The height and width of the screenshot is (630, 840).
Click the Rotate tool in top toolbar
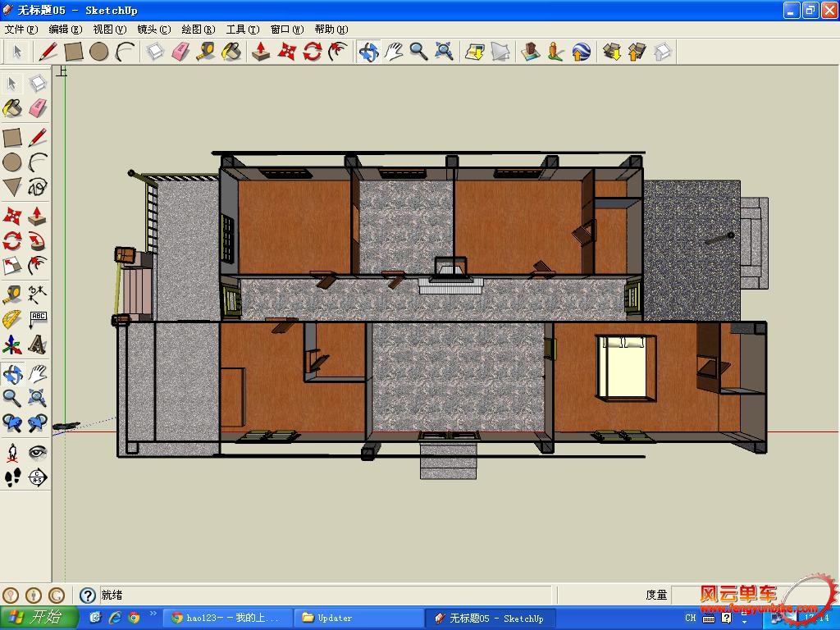[312, 52]
